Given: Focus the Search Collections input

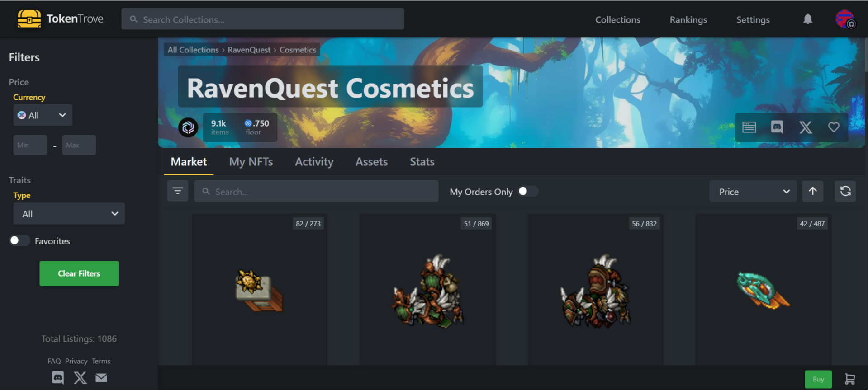Looking at the screenshot, I should (x=263, y=19).
